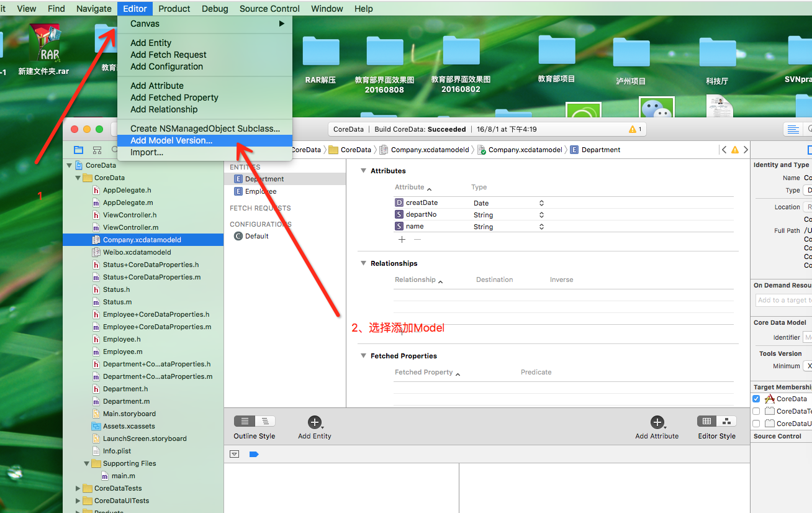Collapse the Fetched Properties section
Image resolution: width=812 pixels, height=513 pixels.
364,356
